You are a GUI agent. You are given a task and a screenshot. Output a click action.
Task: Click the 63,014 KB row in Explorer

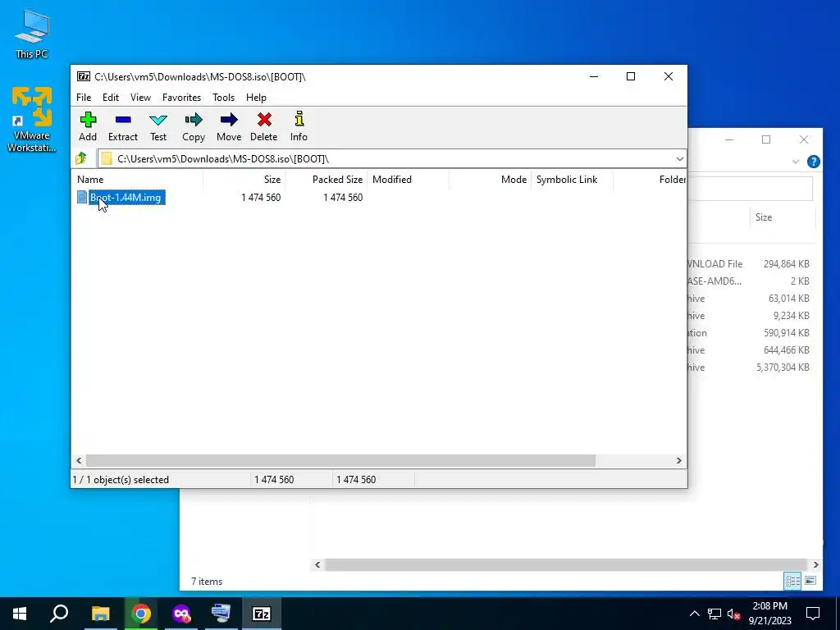[x=750, y=299]
